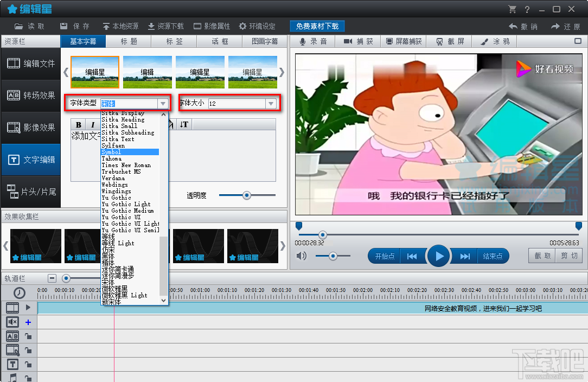Viewport: 588px width, 382px height.
Task: Click the right arrow of subtitle styles
Action: pyautogui.click(x=282, y=72)
